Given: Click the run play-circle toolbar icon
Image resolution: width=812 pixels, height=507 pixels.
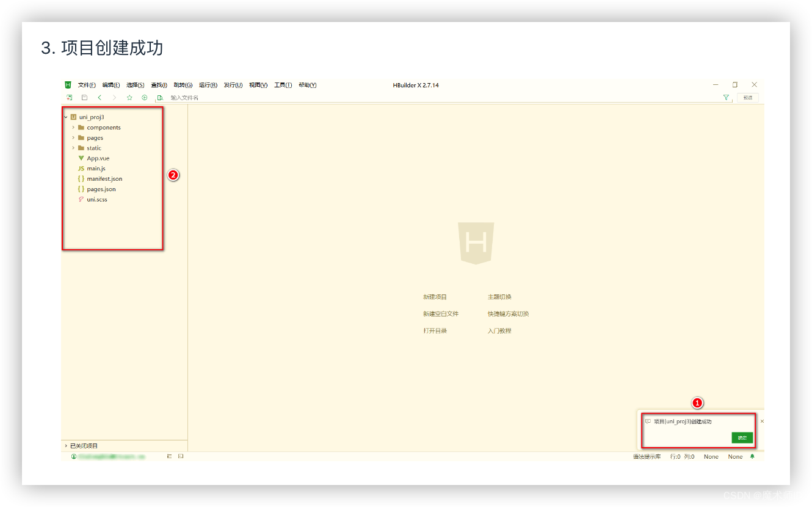Looking at the screenshot, I should pos(145,98).
